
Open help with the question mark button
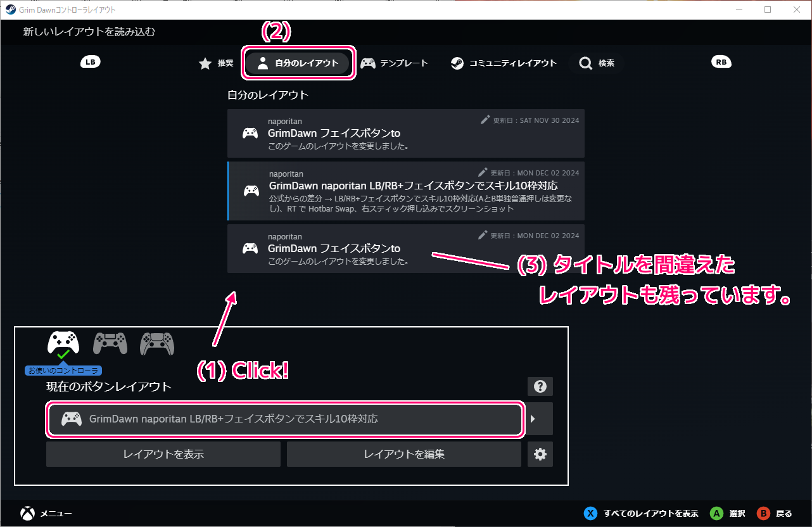540,386
